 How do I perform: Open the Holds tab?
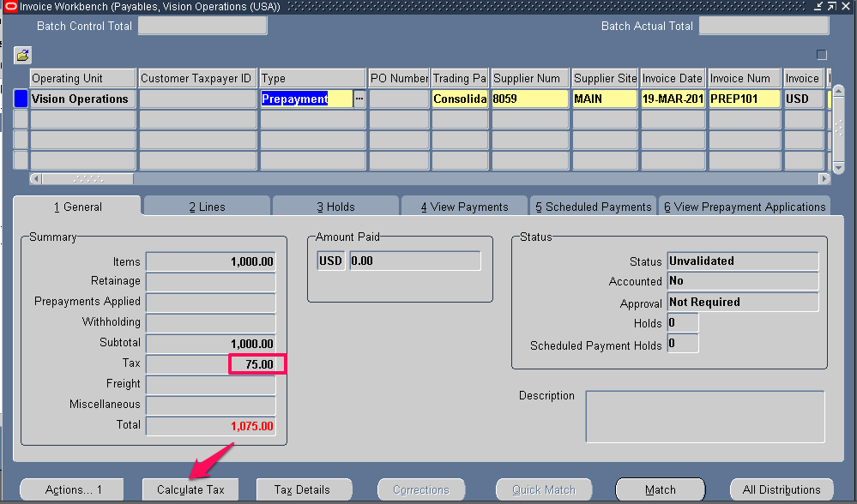335,207
